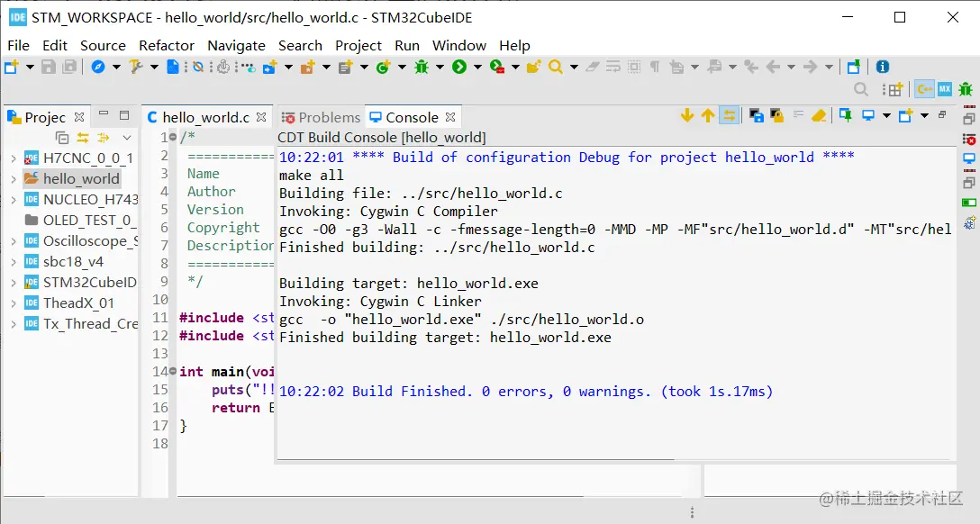Viewport: 980px width, 524px height.
Task: Click the Display Selected Console monitor icon
Action: tap(868, 115)
